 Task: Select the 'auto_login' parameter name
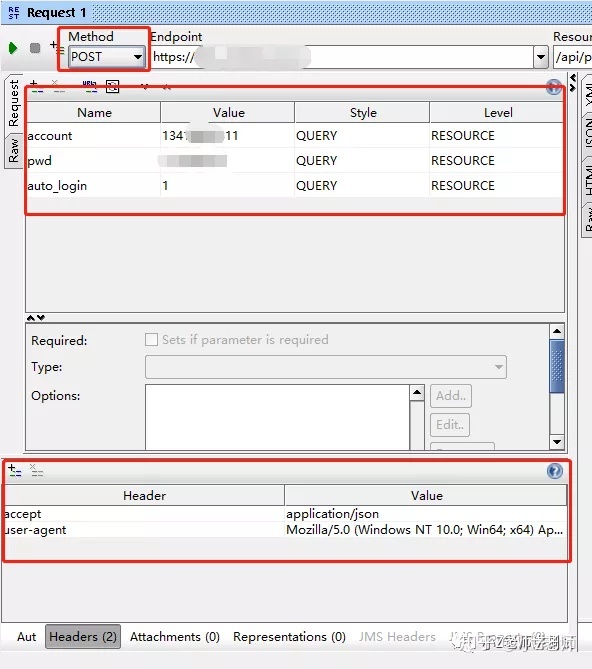tap(57, 186)
